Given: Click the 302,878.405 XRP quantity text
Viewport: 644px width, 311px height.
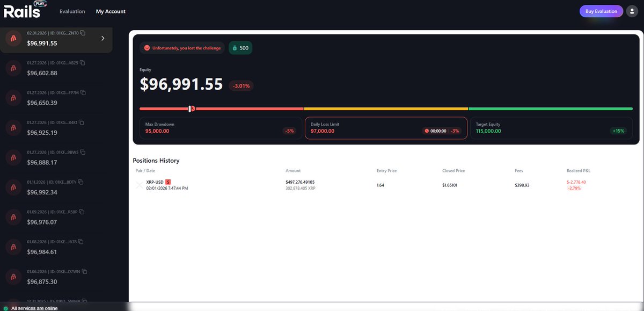Looking at the screenshot, I should pyautogui.click(x=300, y=189).
